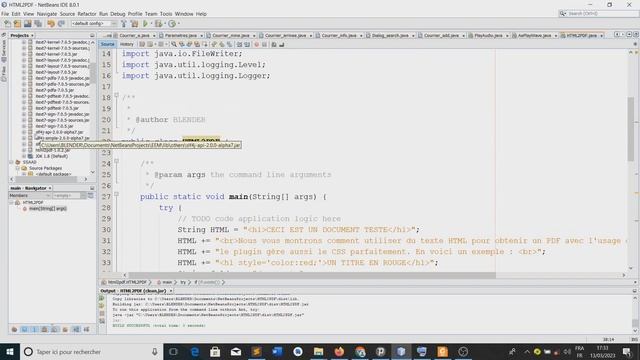640x360 pixels.
Task: Fold the Javadoc comment at line 18
Action: click(x=116, y=95)
